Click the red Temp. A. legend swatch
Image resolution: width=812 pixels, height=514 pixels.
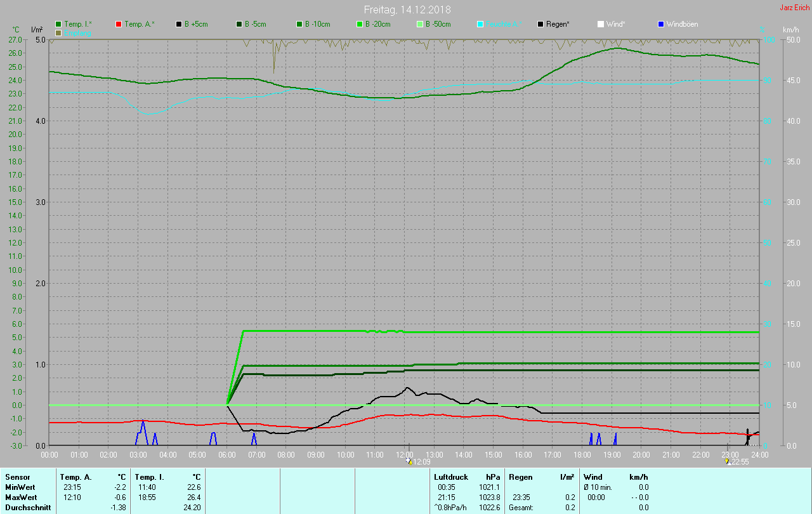[119, 24]
